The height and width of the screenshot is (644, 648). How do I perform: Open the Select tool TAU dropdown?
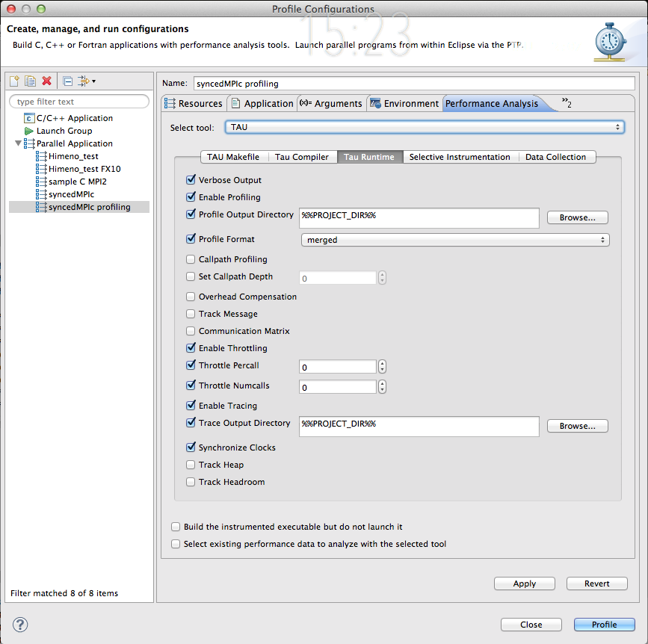coord(425,128)
